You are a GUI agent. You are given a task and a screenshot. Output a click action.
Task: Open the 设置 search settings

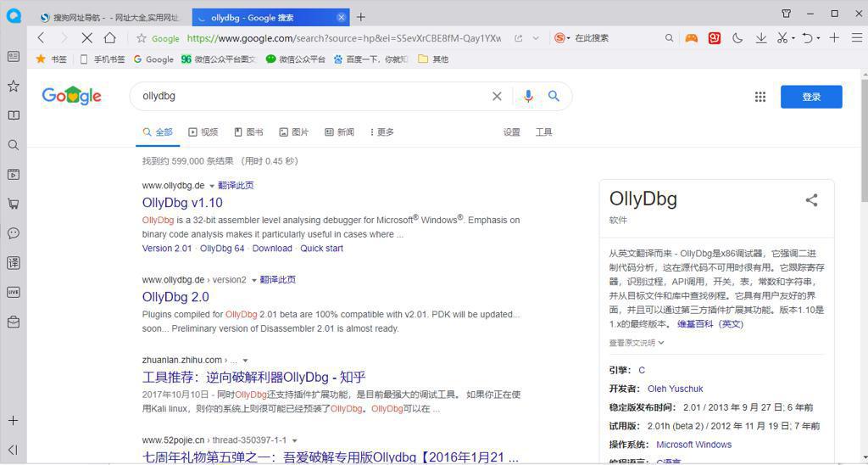[x=511, y=132]
